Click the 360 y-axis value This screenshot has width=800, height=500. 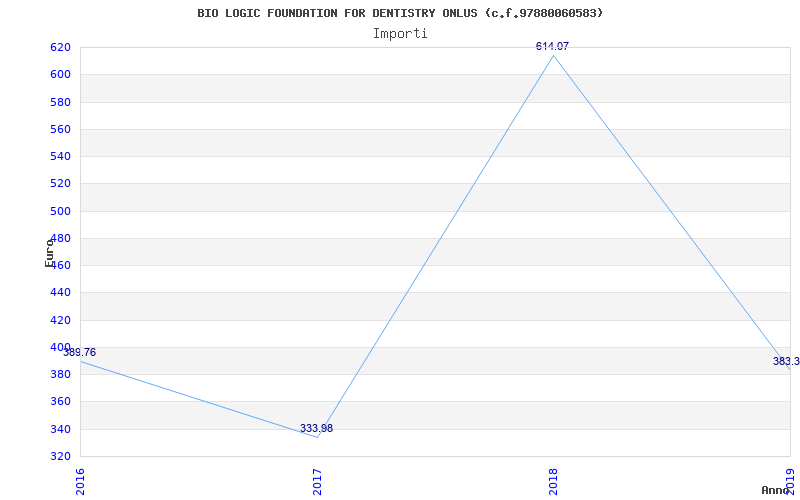click(x=60, y=402)
